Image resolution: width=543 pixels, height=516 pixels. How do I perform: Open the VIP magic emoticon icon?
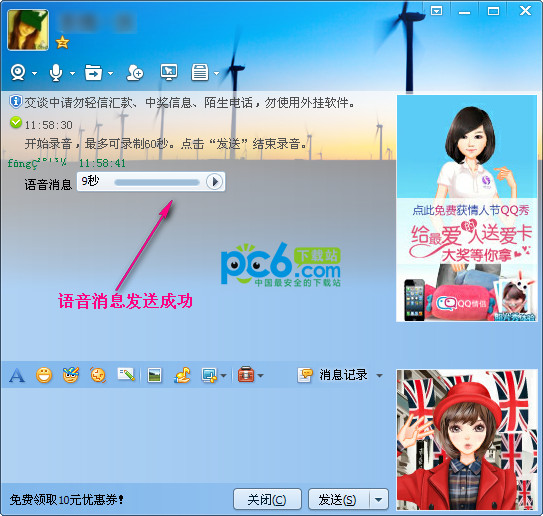71,375
